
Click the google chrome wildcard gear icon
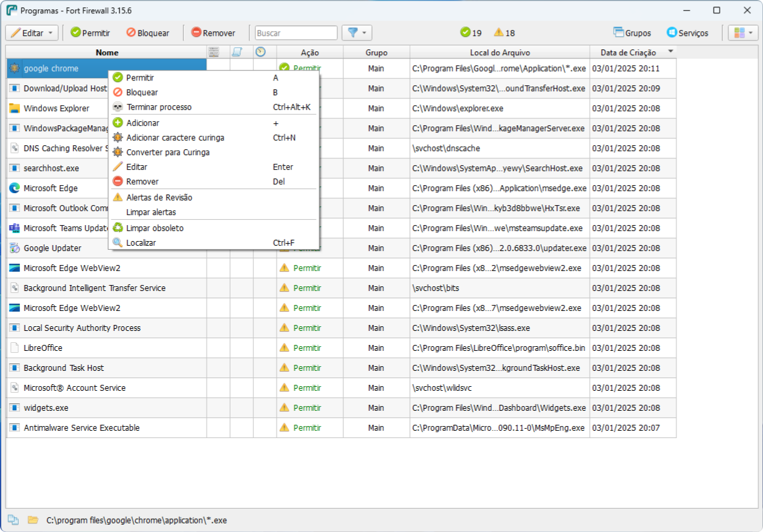(15, 68)
